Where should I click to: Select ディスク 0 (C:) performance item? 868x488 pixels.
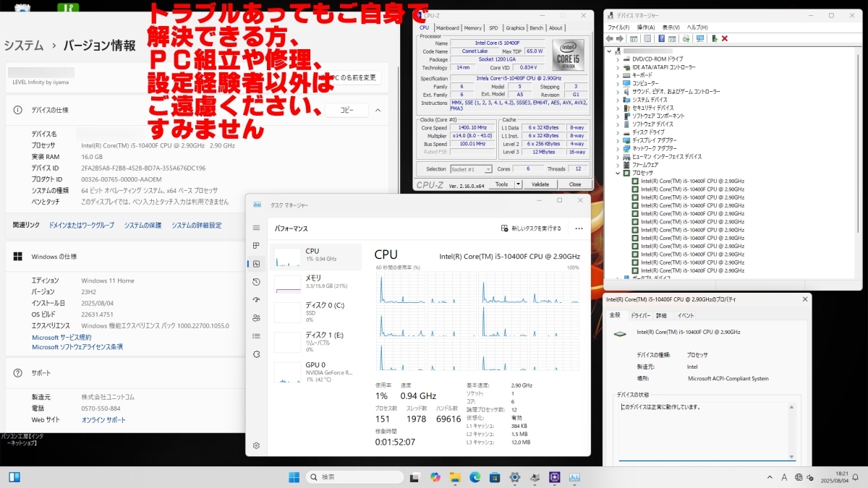click(x=315, y=312)
